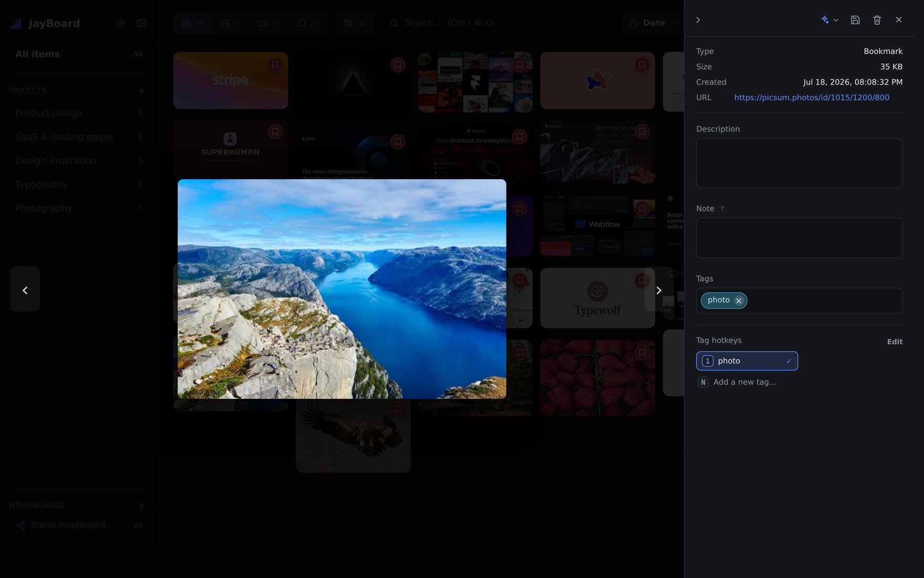Click the Note help question mark icon
This screenshot has width=924, height=578.
tap(722, 209)
